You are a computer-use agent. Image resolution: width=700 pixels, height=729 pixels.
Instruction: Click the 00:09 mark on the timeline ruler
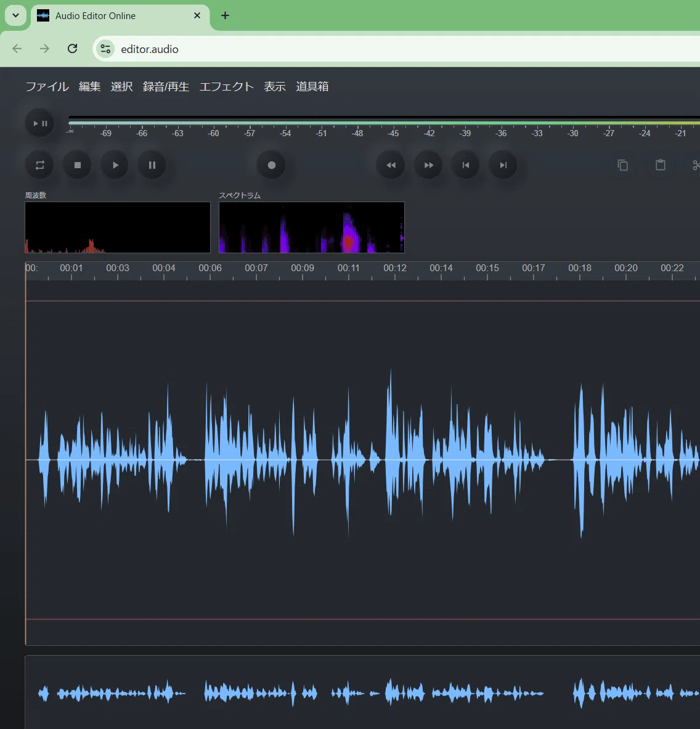[x=303, y=268]
